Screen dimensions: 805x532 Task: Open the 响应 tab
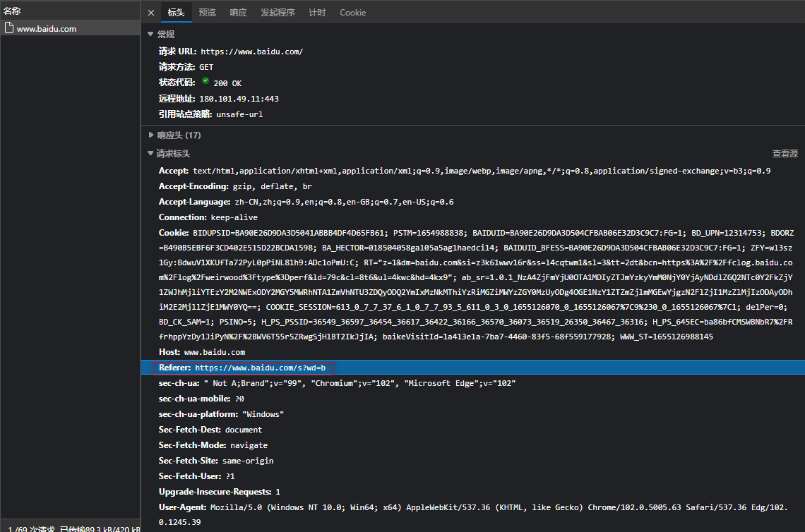[238, 12]
